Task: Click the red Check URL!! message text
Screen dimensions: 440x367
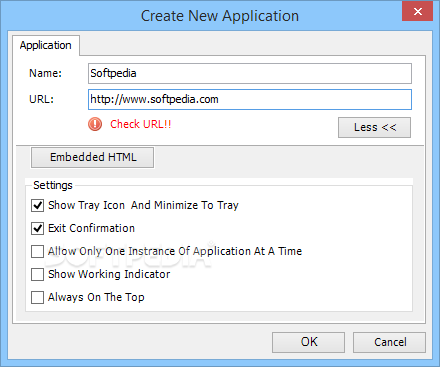Action: click(x=141, y=124)
